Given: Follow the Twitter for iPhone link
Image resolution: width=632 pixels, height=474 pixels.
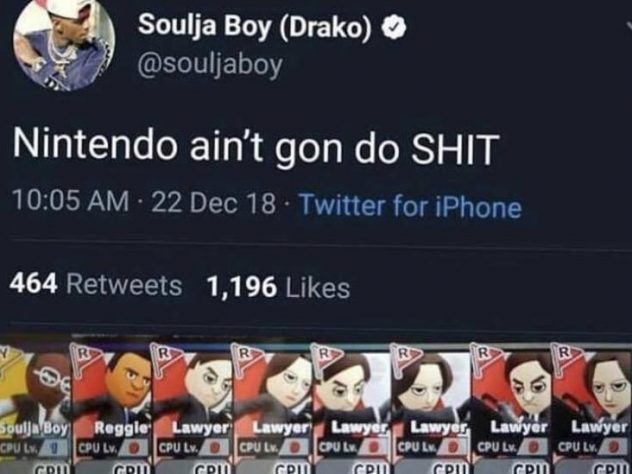Looking at the screenshot, I should click(410, 205).
